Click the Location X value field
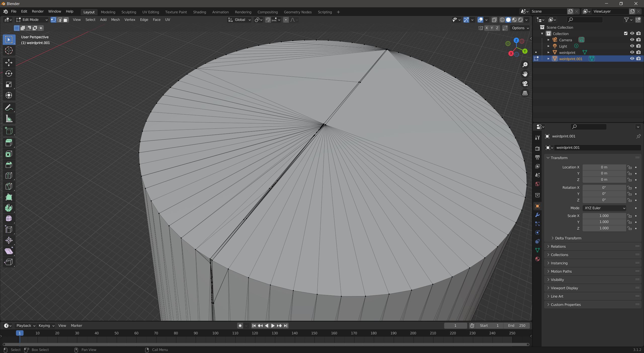 coord(604,167)
